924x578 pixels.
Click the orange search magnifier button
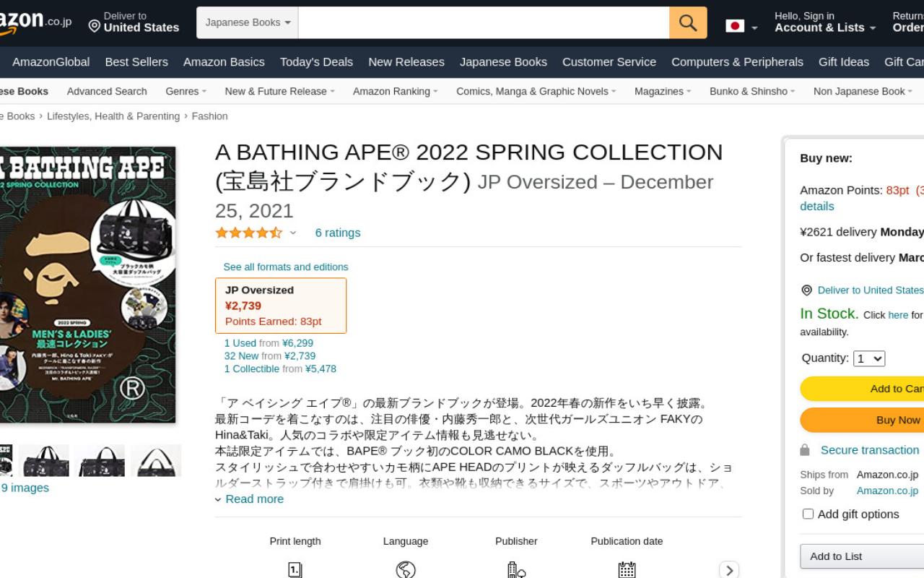coord(688,22)
